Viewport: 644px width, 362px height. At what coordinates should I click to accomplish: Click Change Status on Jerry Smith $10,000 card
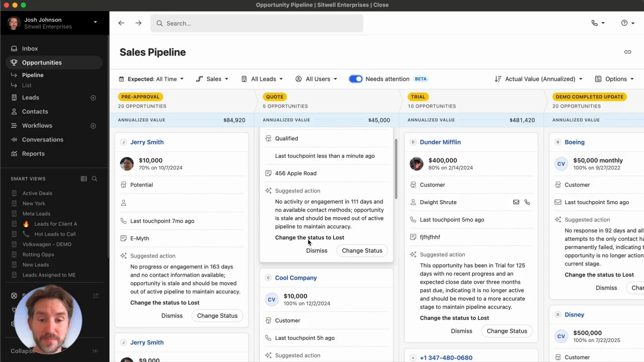(x=217, y=316)
